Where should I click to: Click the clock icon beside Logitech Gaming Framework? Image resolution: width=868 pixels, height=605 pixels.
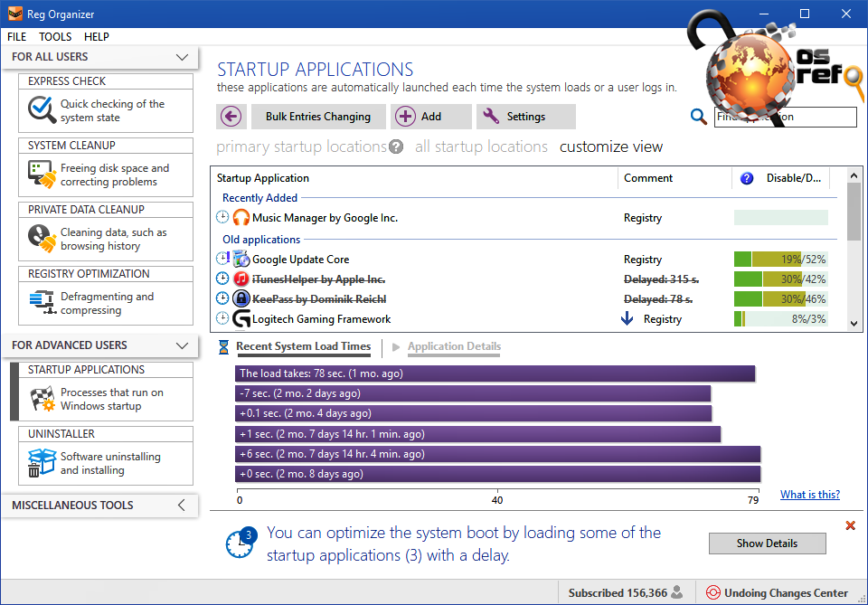222,318
